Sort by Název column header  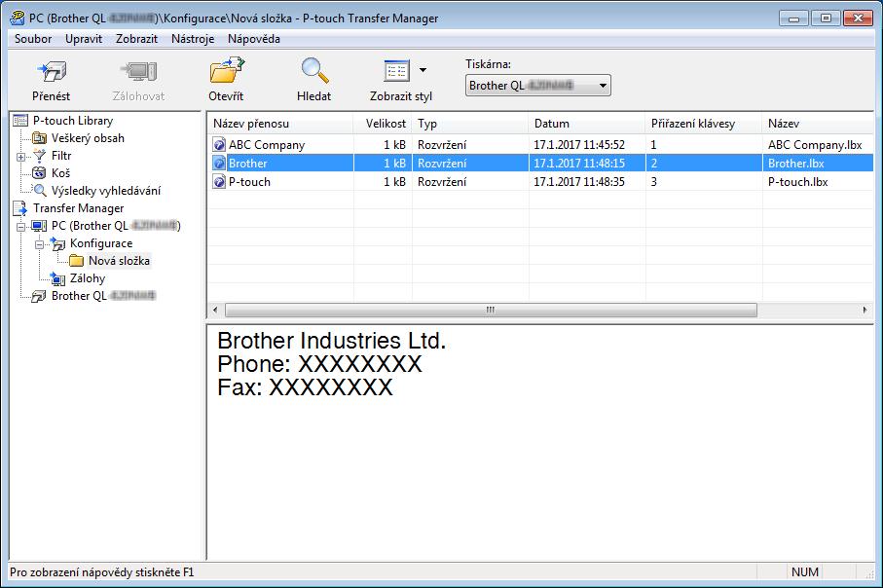pos(818,124)
